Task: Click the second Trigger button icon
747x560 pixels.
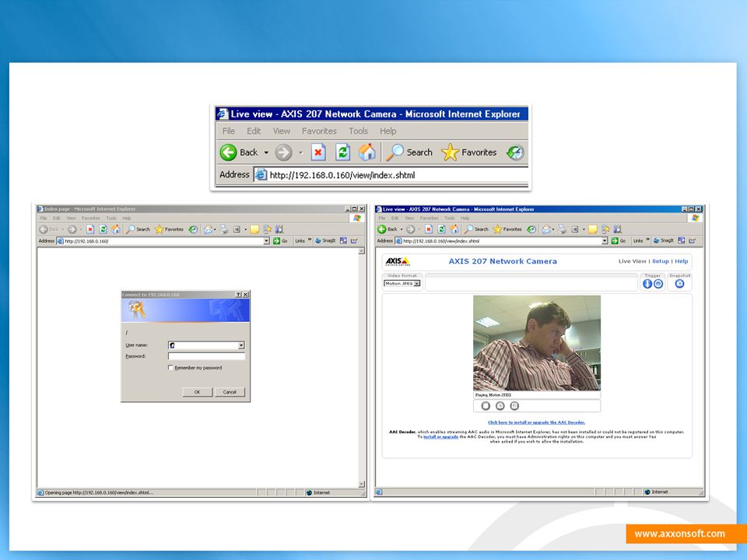Action: click(658, 284)
